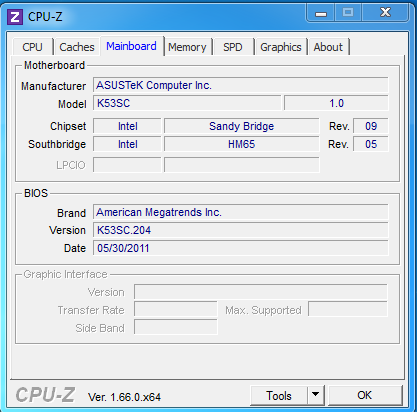Click the empty LPCIO vendor field
The image size is (417, 412).
(x=127, y=165)
